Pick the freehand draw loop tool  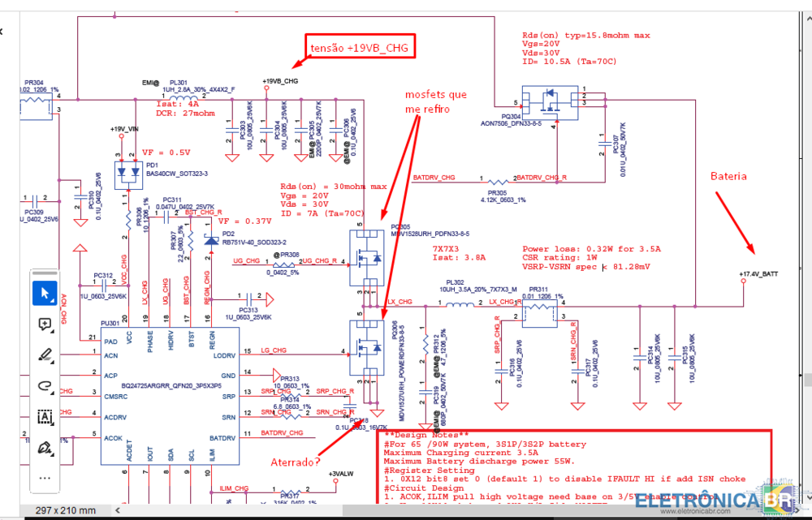coord(45,385)
